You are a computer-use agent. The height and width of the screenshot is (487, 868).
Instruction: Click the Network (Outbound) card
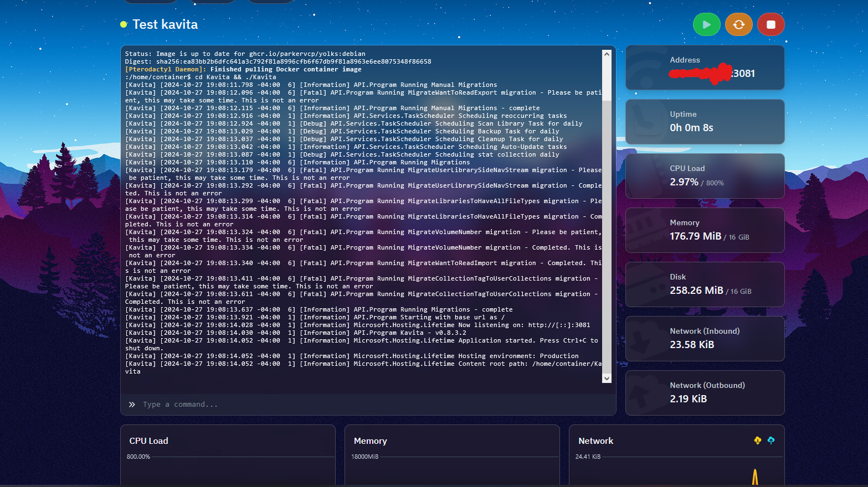[x=705, y=393]
